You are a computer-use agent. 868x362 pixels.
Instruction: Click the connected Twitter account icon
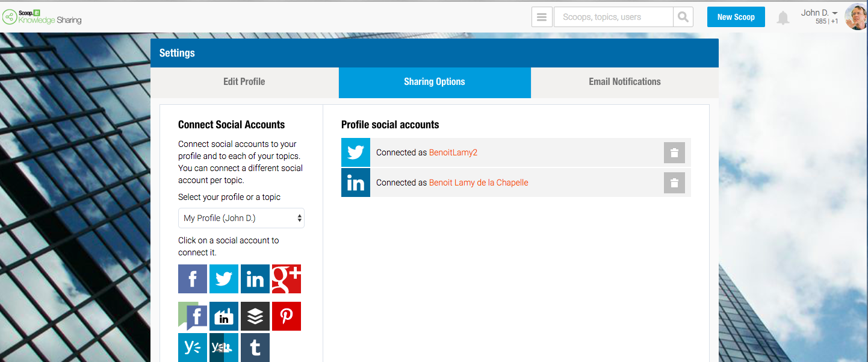pos(356,152)
